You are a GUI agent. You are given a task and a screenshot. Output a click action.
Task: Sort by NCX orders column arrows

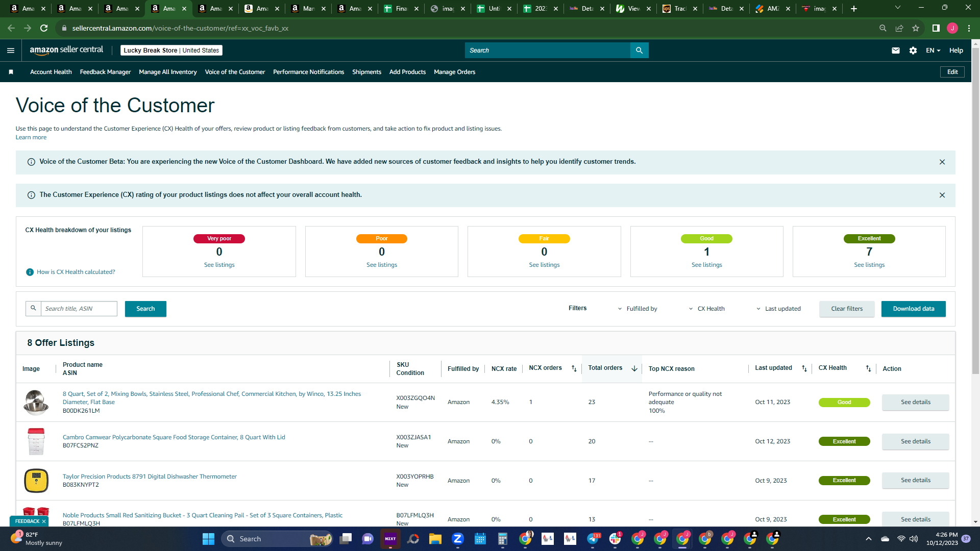(574, 368)
